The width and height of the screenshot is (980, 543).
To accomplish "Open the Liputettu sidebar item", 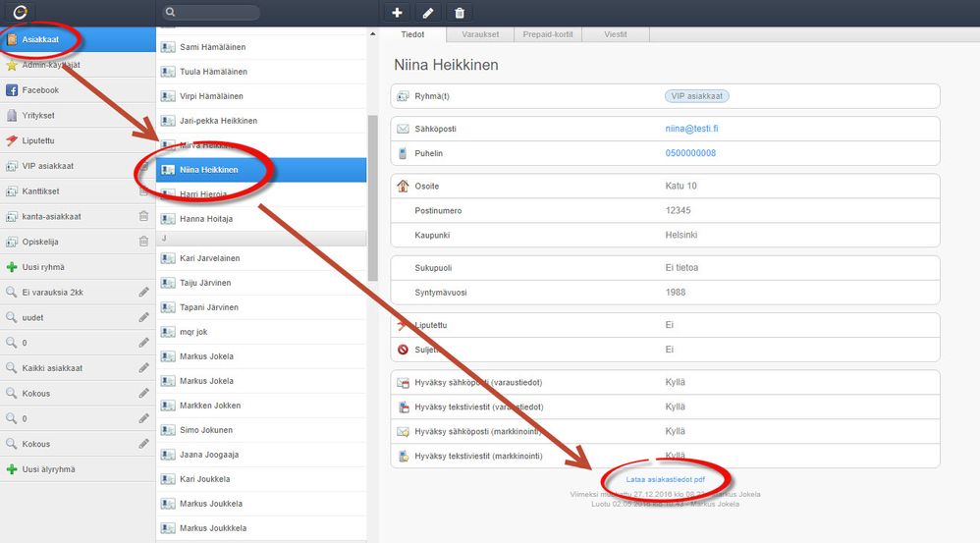I will tap(78, 140).
